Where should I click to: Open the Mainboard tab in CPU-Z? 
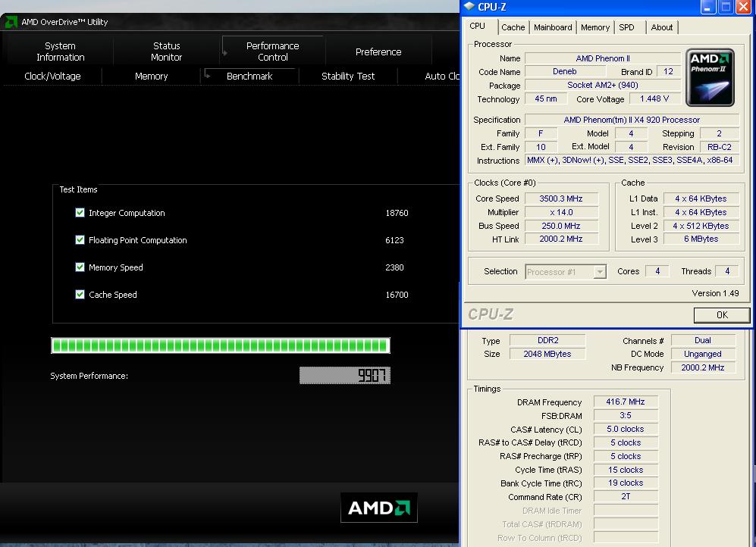point(553,27)
